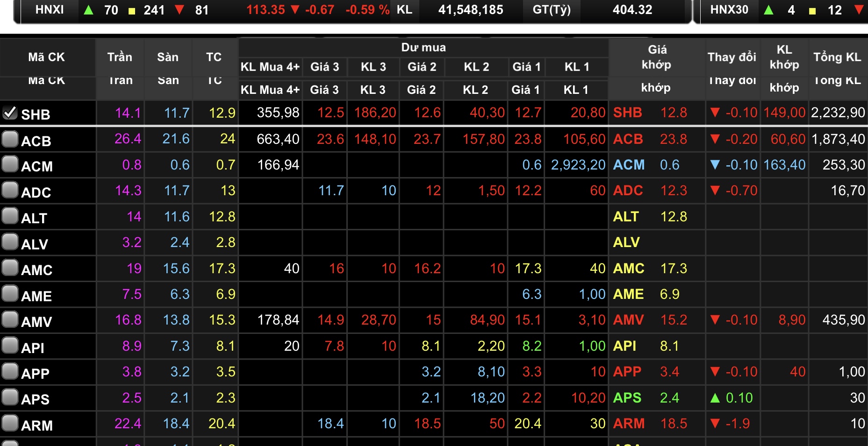Tick the APP row checkbox

[x=10, y=371]
